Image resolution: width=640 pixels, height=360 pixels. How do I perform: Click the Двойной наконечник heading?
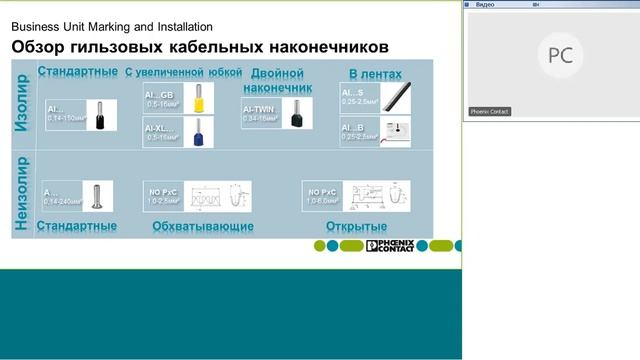click(278, 80)
